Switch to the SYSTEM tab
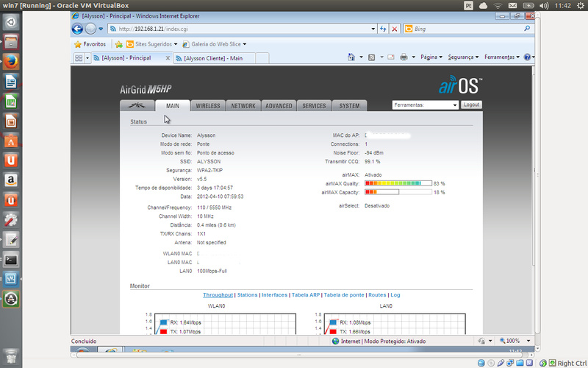This screenshot has height=368, width=588. click(x=349, y=106)
